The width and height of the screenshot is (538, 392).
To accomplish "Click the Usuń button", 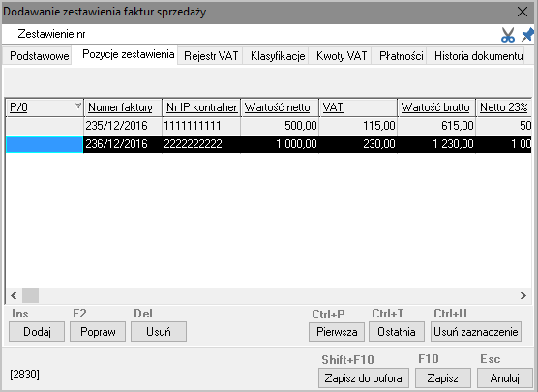I will click(159, 332).
